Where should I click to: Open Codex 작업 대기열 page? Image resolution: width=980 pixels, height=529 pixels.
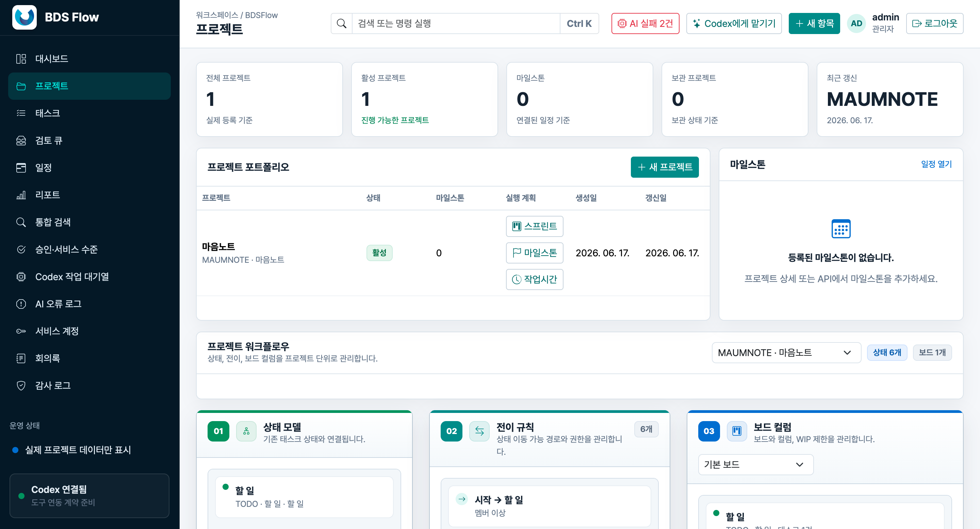pyautogui.click(x=89, y=277)
